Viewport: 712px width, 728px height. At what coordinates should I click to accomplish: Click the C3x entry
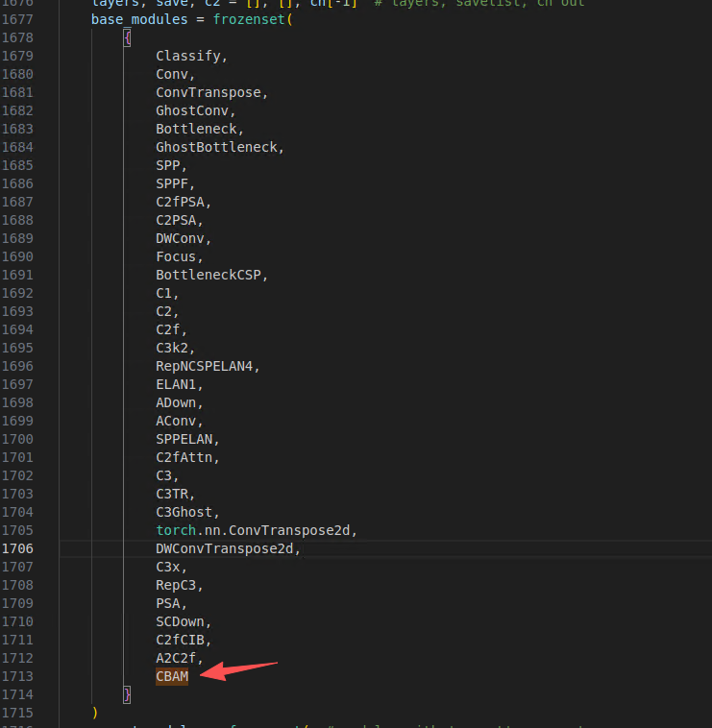[168, 567]
